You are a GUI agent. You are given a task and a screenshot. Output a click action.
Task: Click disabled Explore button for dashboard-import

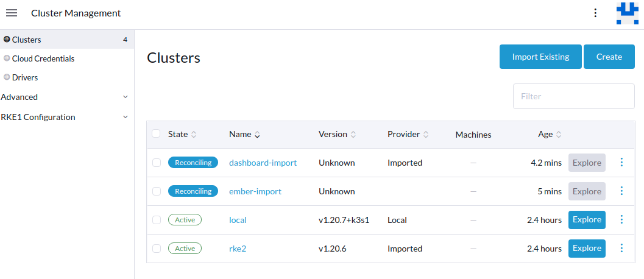tap(587, 163)
